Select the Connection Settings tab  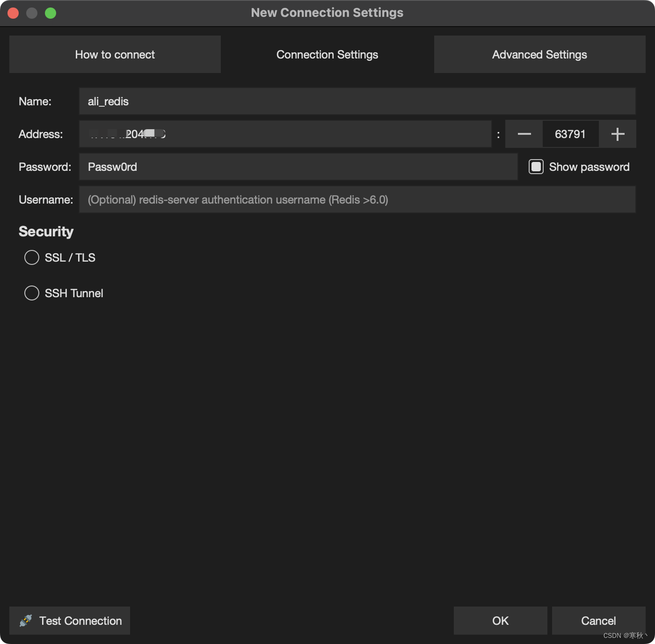tap(327, 54)
